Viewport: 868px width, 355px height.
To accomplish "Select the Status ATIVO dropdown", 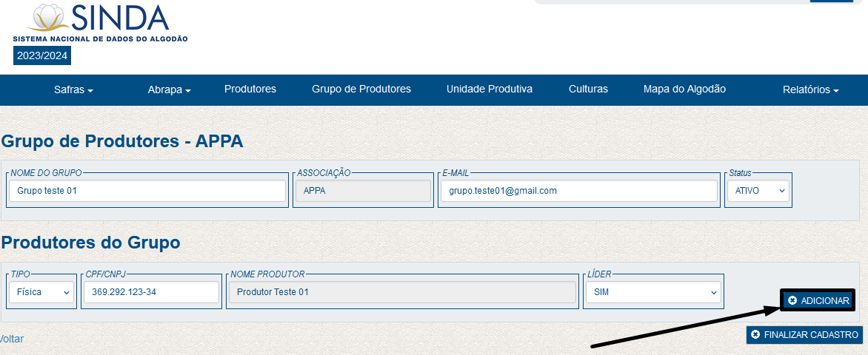I will tap(758, 191).
